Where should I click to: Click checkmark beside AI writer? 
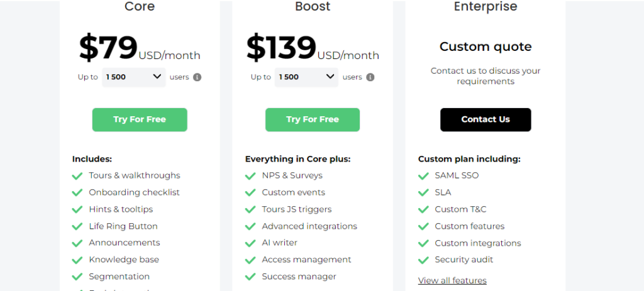250,243
